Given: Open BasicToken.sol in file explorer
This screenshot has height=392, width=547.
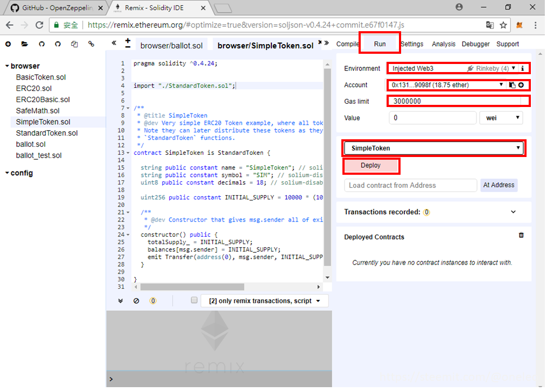Looking at the screenshot, I should point(41,77).
